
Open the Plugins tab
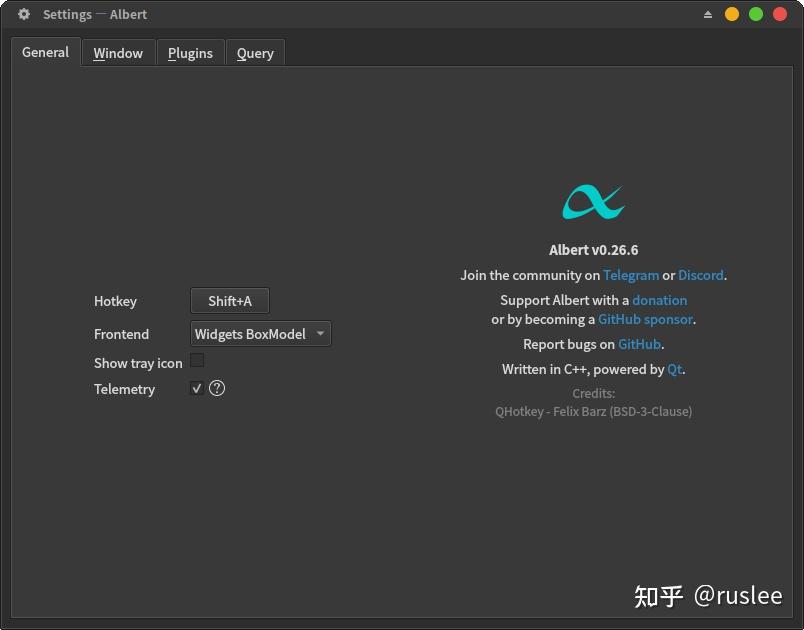pos(190,52)
